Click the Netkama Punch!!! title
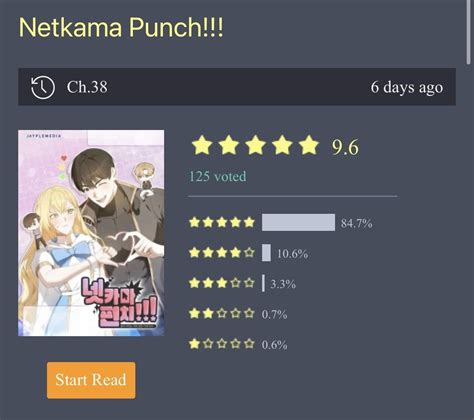474x420 pixels. [121, 27]
